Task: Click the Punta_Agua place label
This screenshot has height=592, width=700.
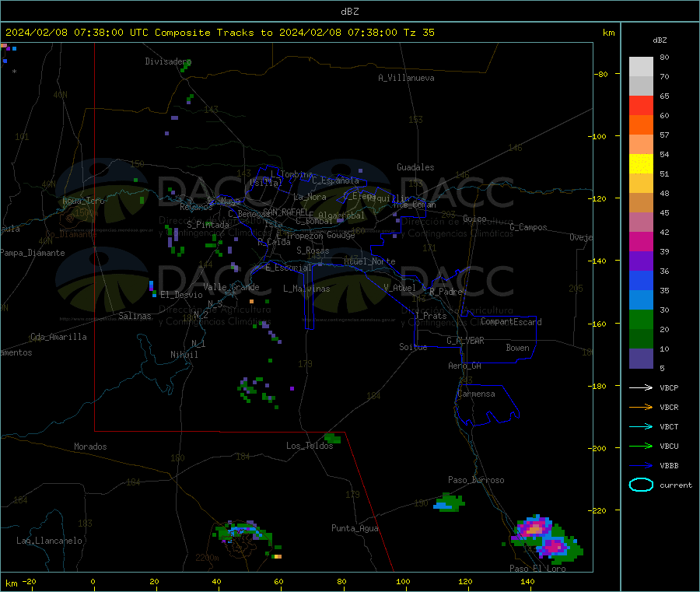Action: (x=355, y=528)
